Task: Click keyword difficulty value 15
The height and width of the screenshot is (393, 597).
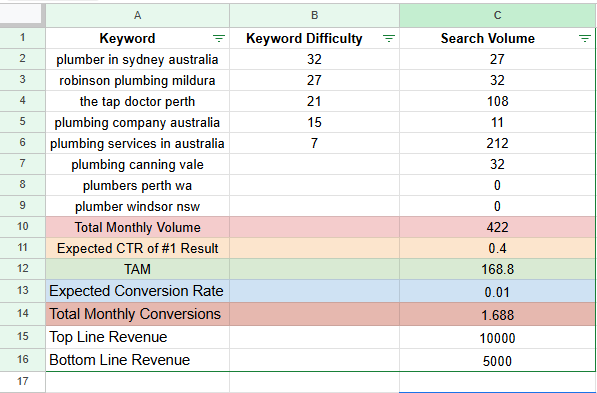Action: (x=314, y=122)
